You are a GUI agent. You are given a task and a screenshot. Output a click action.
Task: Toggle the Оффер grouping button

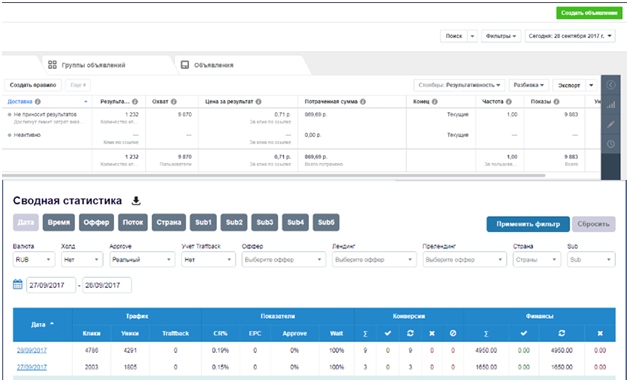coord(96,222)
